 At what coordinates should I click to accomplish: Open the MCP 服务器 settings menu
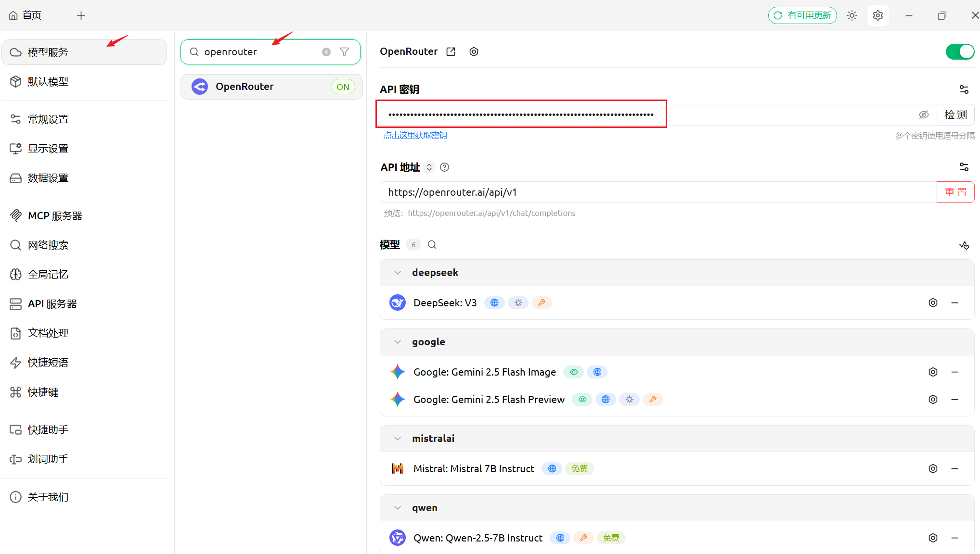click(55, 216)
